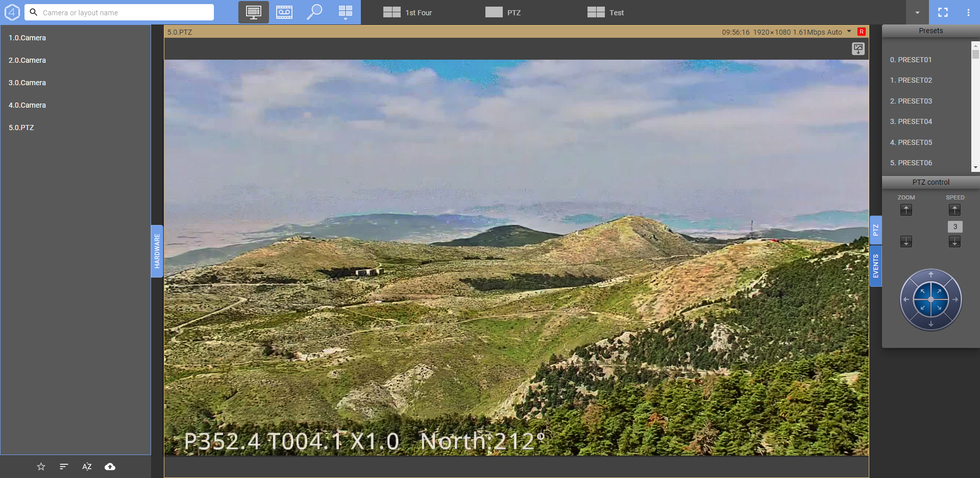Click the sort filter icon next to the star

point(63,466)
